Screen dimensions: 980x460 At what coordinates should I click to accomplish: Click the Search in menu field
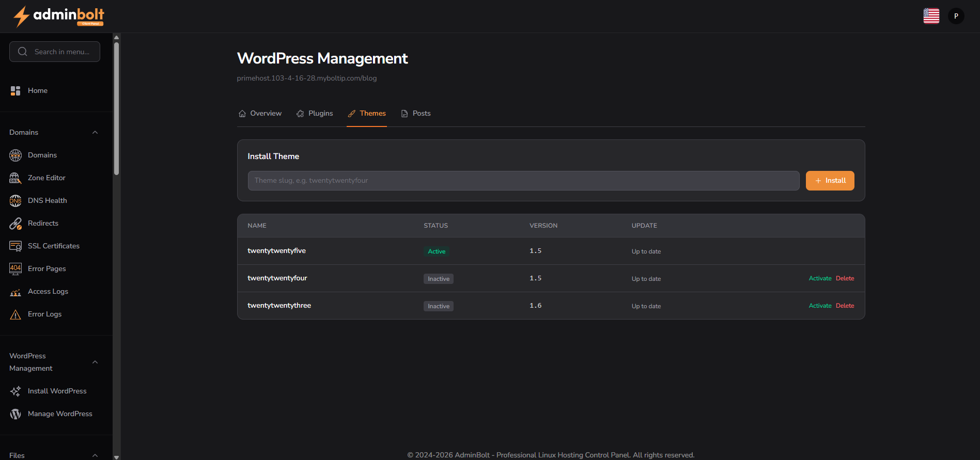tap(55, 52)
